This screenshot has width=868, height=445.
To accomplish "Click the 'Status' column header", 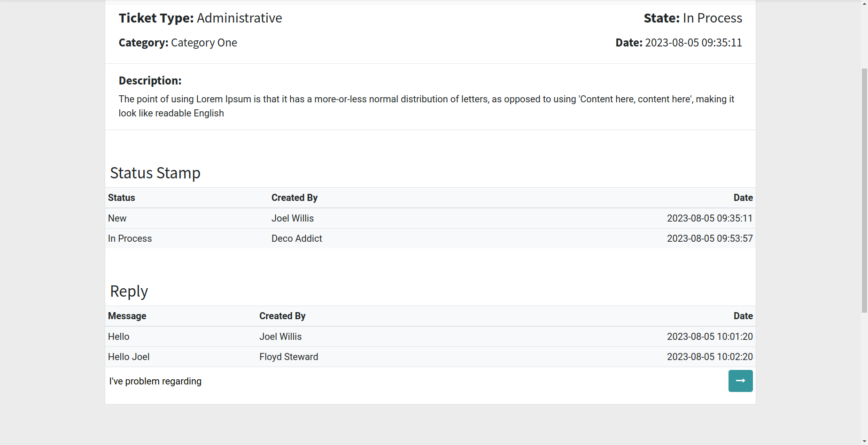I will (x=121, y=198).
